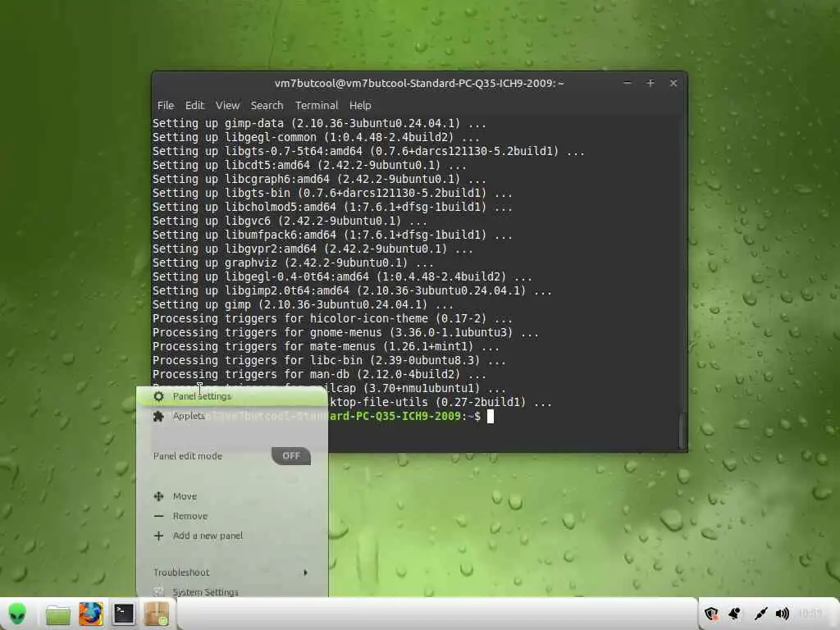The image size is (840, 630).
Task: Open the terminal View menu
Action: pos(227,106)
